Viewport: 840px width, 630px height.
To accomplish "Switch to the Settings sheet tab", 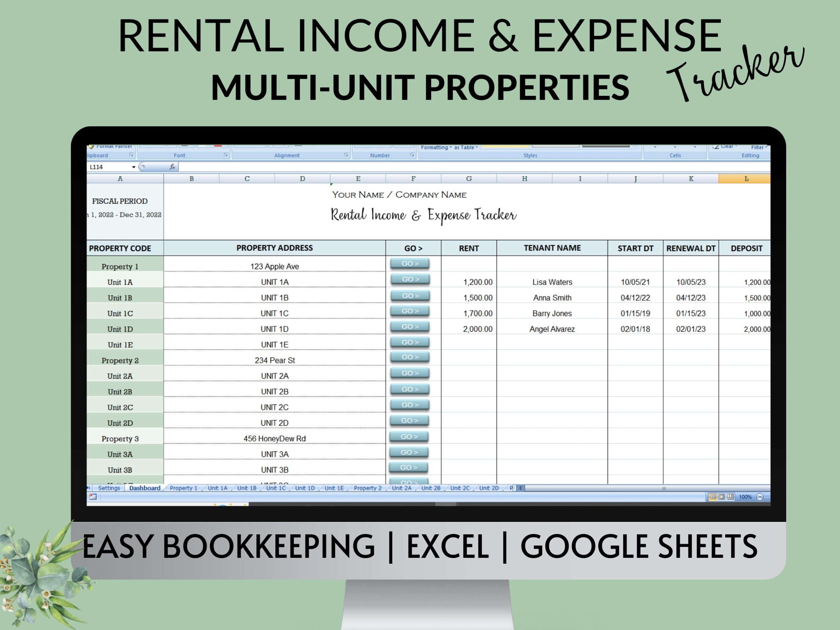I will point(109,488).
